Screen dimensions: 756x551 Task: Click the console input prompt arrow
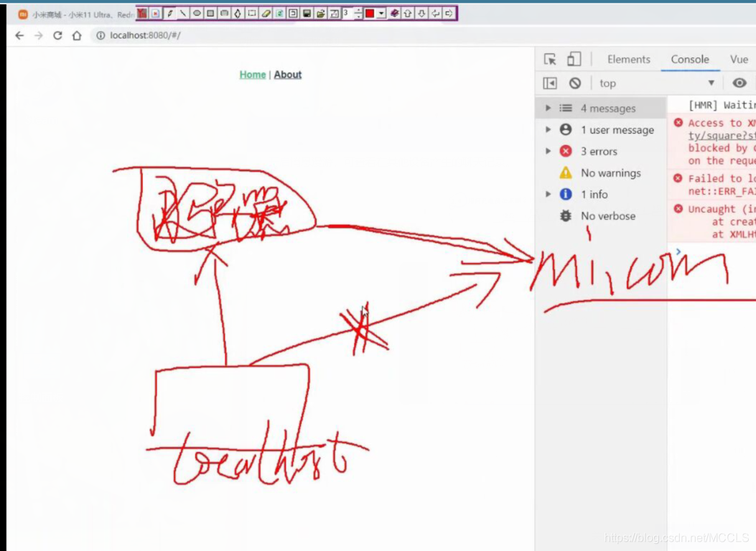coord(678,251)
